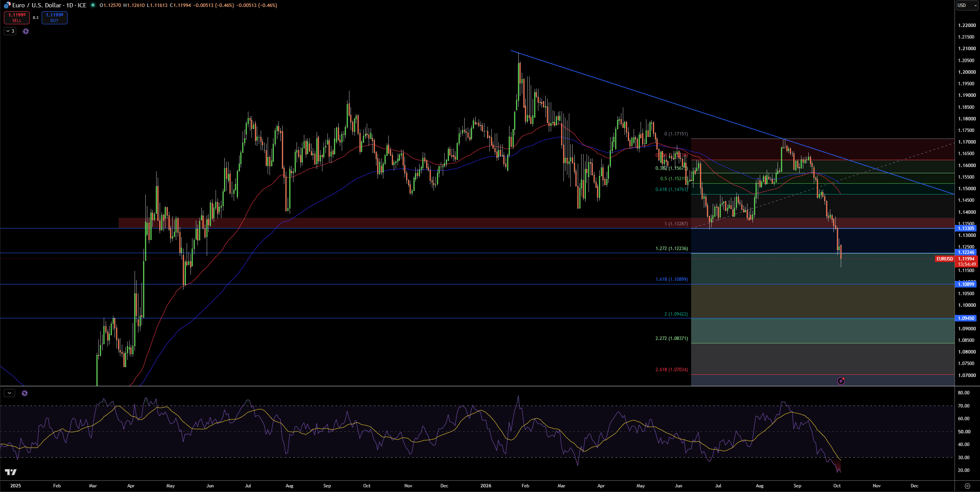Click the Fib 2.618 (1.07034) level label

pyautogui.click(x=671, y=370)
